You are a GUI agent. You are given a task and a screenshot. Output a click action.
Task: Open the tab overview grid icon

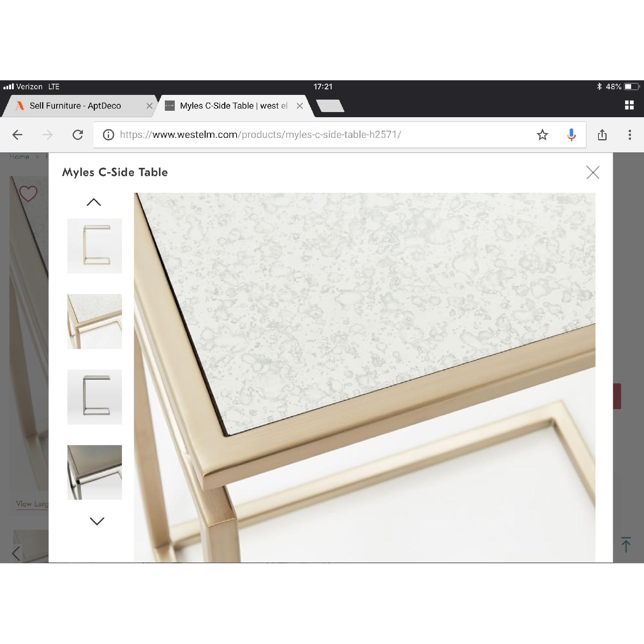click(629, 104)
